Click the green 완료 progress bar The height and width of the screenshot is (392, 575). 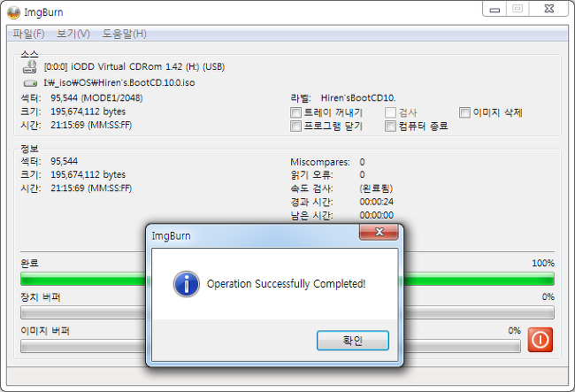tap(287, 279)
